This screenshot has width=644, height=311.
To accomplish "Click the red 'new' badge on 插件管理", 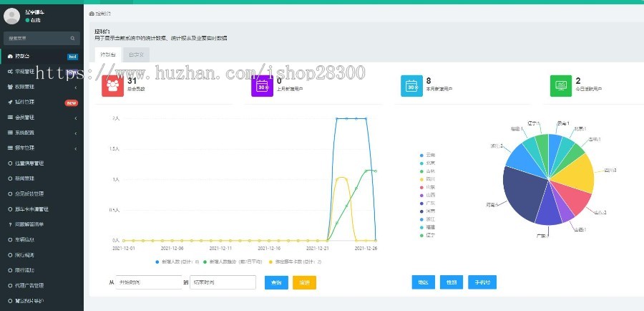I will [x=72, y=103].
